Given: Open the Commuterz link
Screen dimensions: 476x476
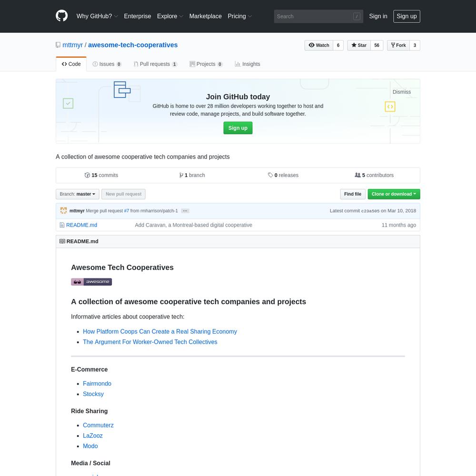Looking at the screenshot, I should (x=98, y=425).
